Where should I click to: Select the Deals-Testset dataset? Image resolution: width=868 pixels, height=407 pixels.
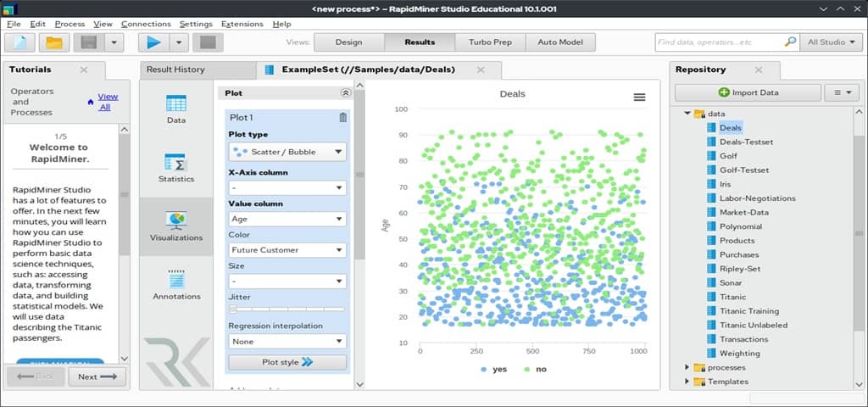[x=746, y=142]
